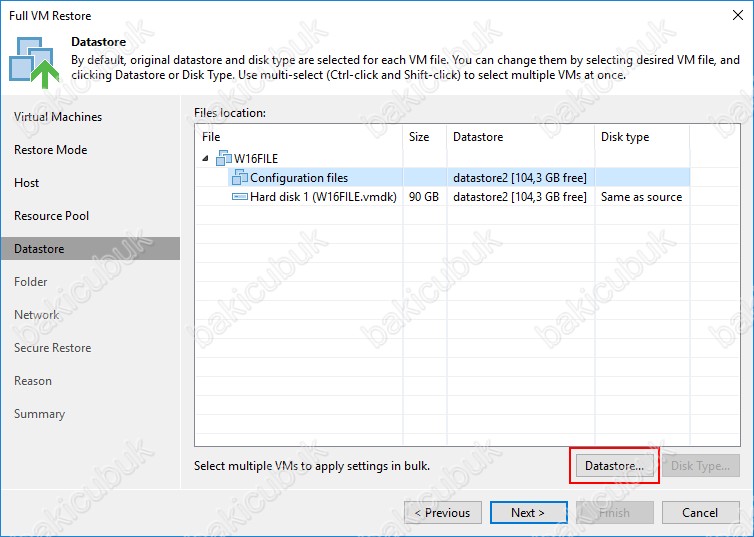The width and height of the screenshot is (754, 537).
Task: Click the Datastore... button
Action: [614, 465]
